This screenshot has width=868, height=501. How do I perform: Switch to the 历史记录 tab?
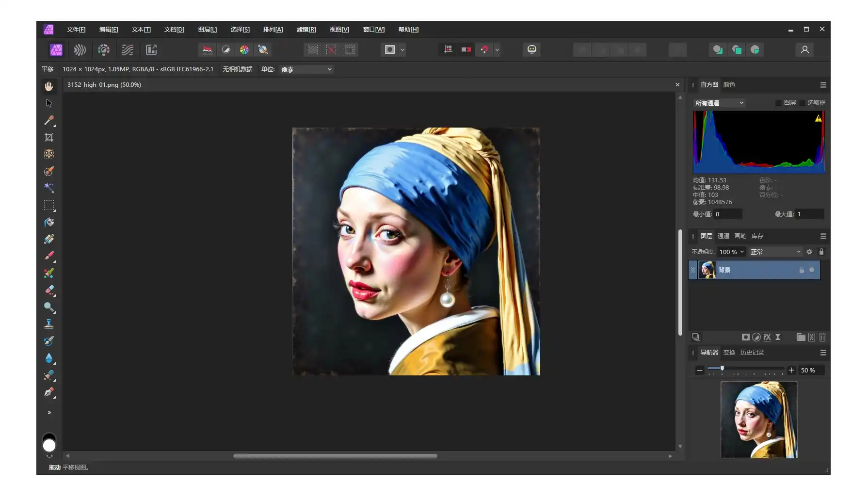pos(752,353)
